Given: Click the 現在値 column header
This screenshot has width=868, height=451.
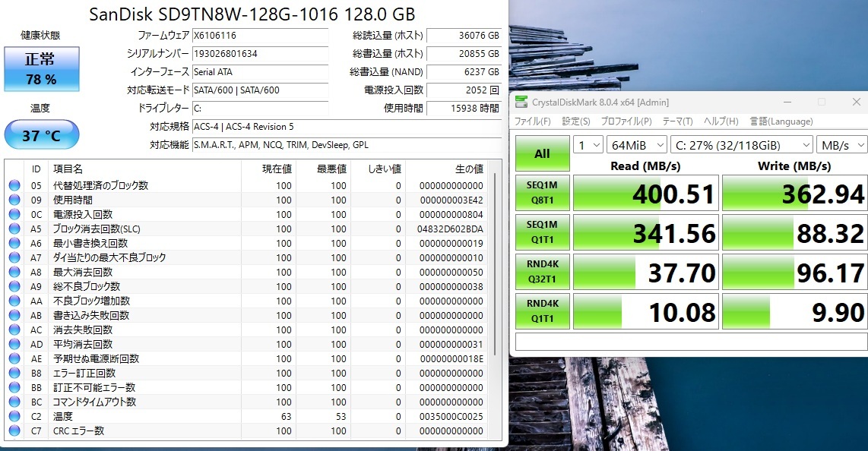Looking at the screenshot, I should tap(269, 169).
